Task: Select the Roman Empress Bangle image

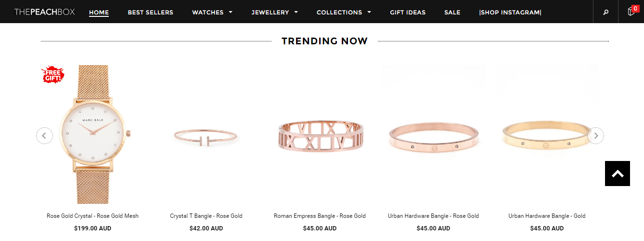Action: (x=320, y=136)
